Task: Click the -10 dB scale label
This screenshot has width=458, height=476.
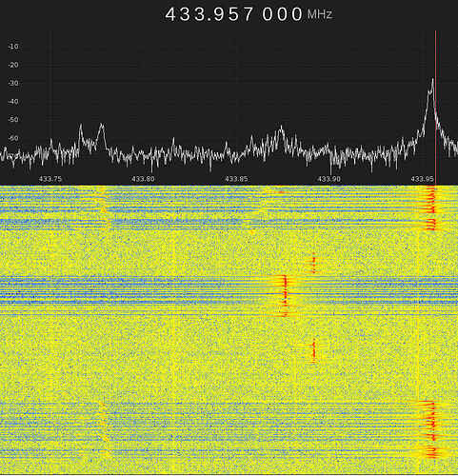Action: click(13, 47)
